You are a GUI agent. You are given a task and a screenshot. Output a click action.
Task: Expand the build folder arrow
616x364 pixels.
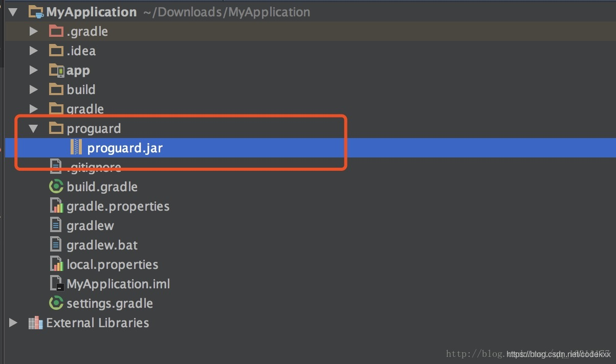pyautogui.click(x=34, y=90)
